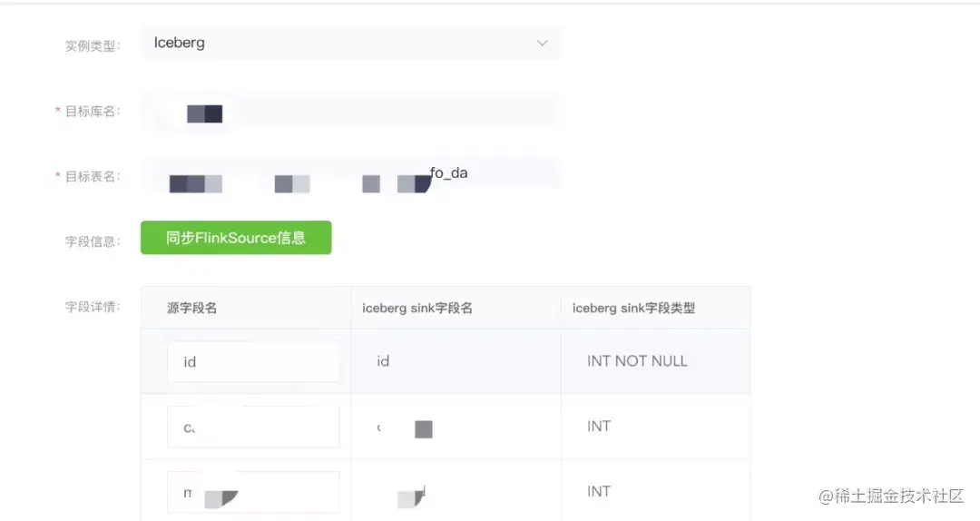Edit the source field input containing id
980x521 pixels.
click(253, 362)
